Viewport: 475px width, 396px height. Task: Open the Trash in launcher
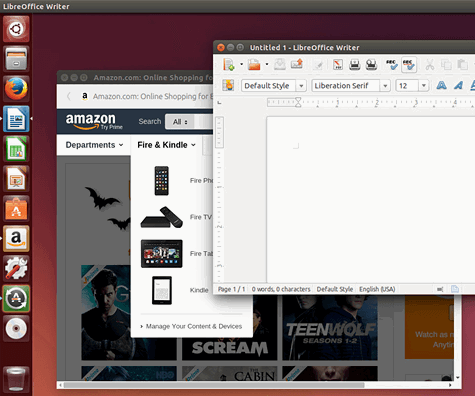pyautogui.click(x=16, y=379)
